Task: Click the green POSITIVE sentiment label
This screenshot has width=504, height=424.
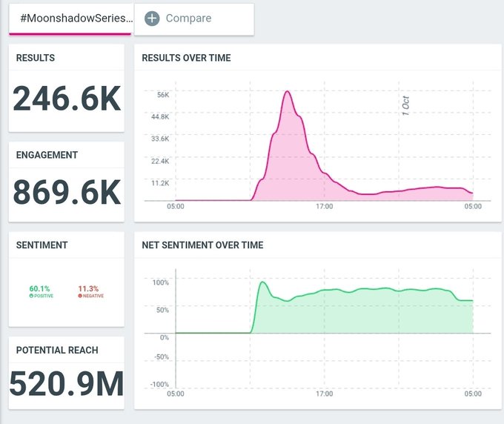Action: click(x=42, y=296)
